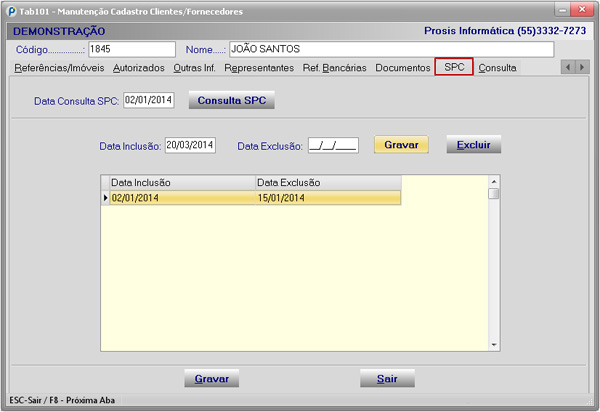Click the Data Inclusão date field
This screenshot has height=412, width=600.
click(x=190, y=145)
